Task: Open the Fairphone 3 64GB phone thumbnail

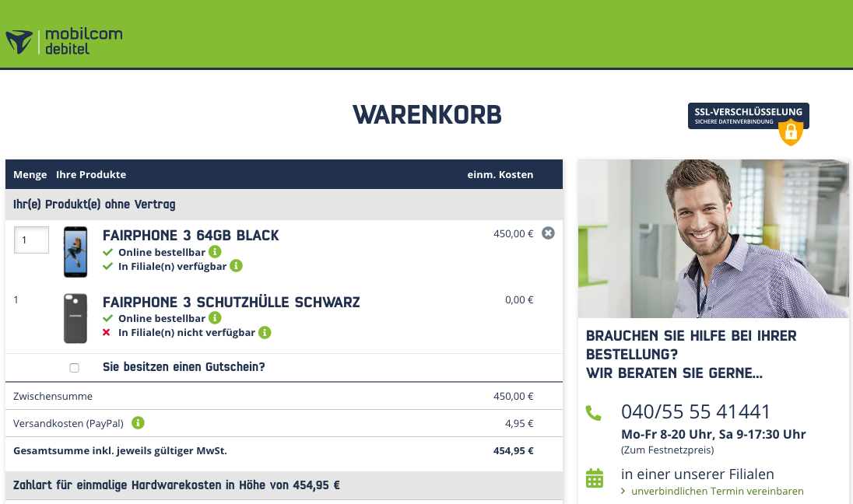Action: click(x=75, y=252)
